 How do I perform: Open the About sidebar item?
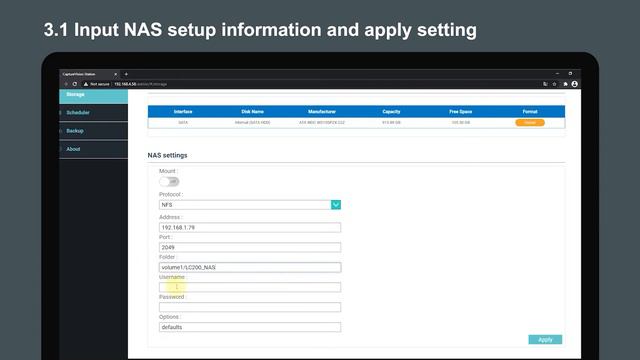click(93, 149)
